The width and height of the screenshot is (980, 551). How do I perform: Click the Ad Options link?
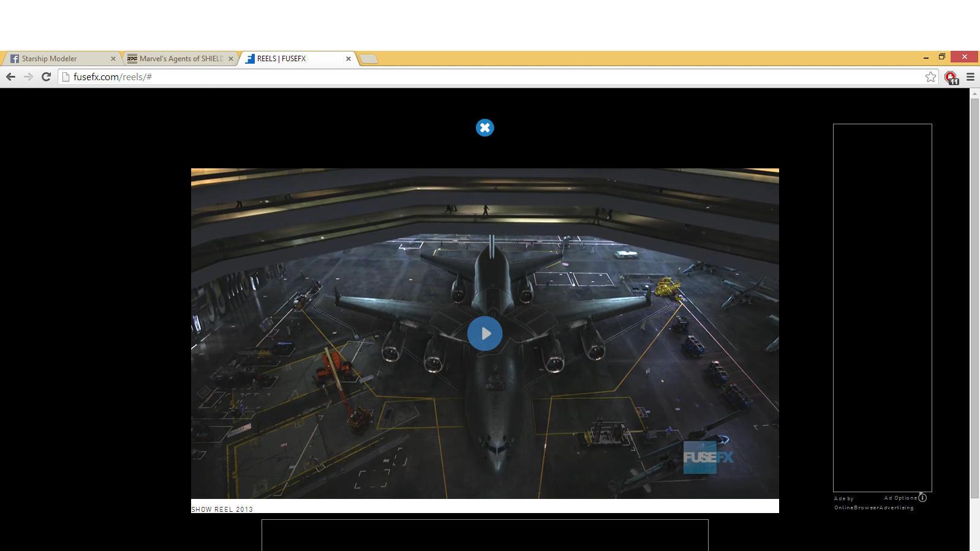(900, 498)
